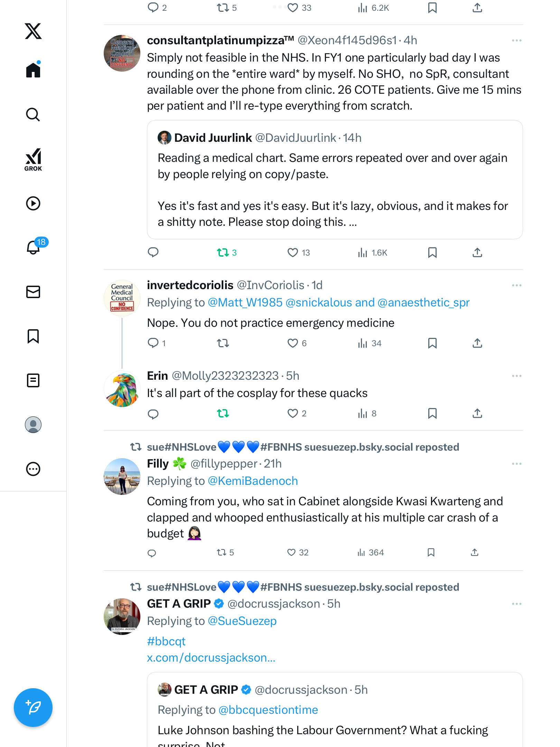The height and width of the screenshot is (747, 560).
Task: Go to the Home feed icon
Action: [x=33, y=70]
